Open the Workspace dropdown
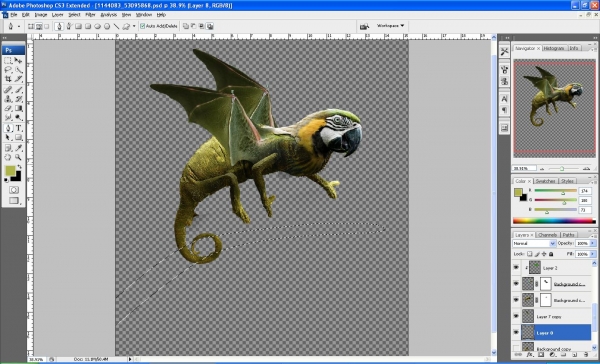The image size is (600, 364). [x=390, y=26]
